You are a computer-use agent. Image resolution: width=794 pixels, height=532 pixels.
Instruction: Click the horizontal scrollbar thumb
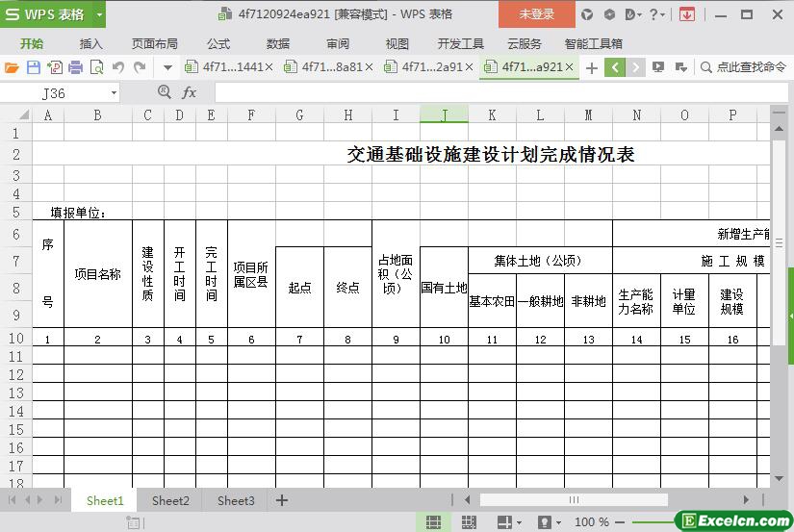pyautogui.click(x=574, y=500)
